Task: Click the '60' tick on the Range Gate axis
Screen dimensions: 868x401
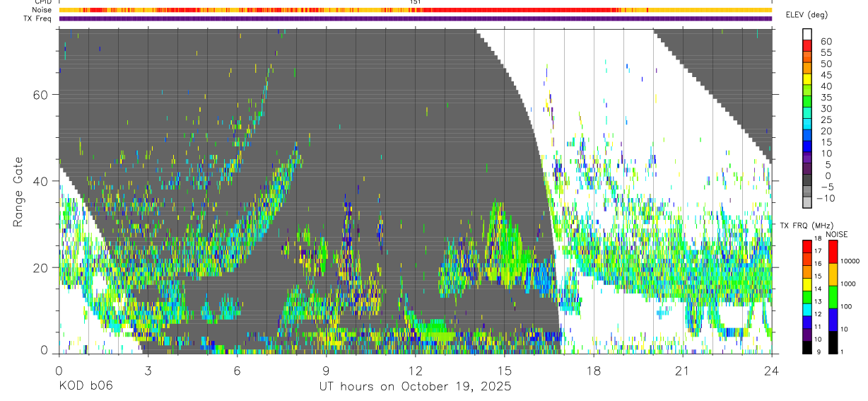Action: (42, 94)
